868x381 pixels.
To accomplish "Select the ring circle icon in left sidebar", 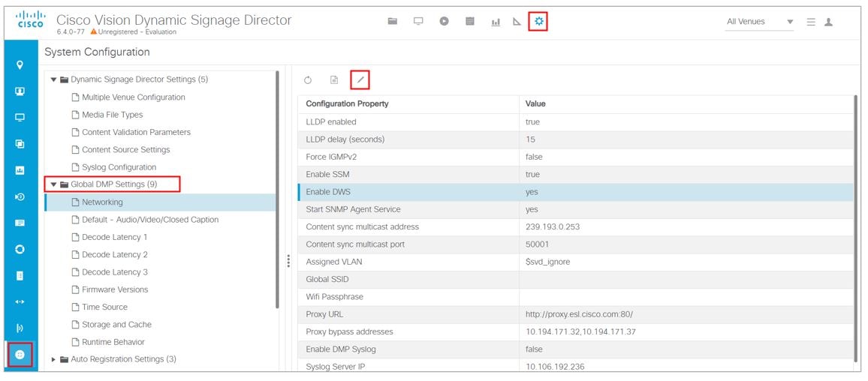I will 20,250.
